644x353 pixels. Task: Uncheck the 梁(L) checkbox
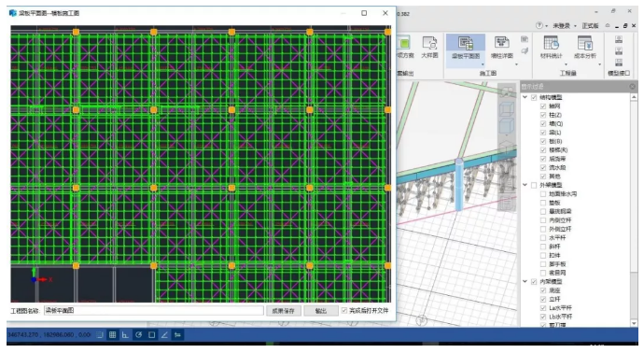click(x=543, y=133)
